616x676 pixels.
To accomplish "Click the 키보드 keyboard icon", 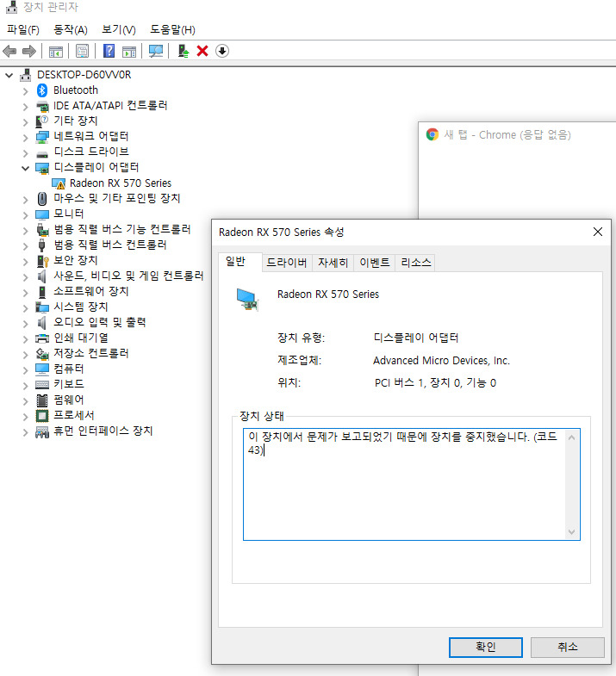I will point(42,385).
